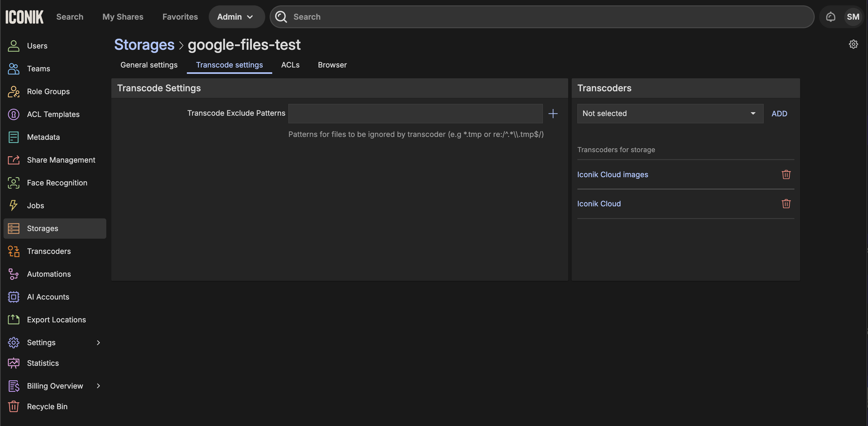Click the ADD transcoder button
The height and width of the screenshot is (426, 868).
pos(779,113)
